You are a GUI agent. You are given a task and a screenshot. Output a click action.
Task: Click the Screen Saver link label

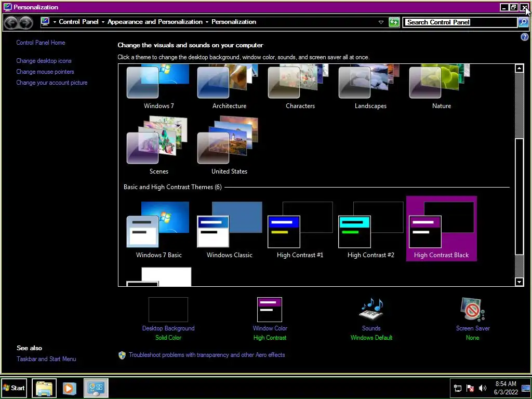473,328
